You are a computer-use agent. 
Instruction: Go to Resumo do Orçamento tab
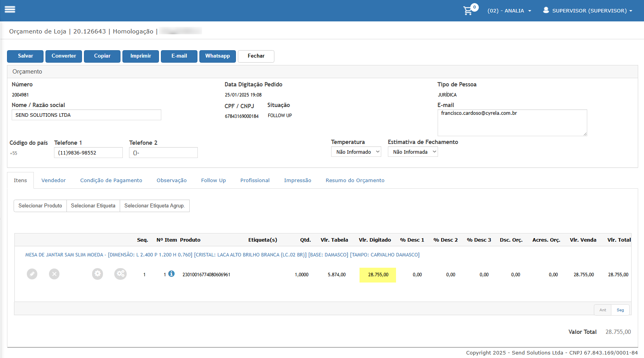(x=355, y=181)
